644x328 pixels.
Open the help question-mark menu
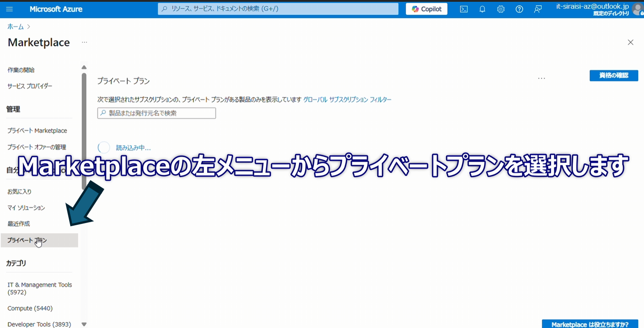(x=519, y=9)
